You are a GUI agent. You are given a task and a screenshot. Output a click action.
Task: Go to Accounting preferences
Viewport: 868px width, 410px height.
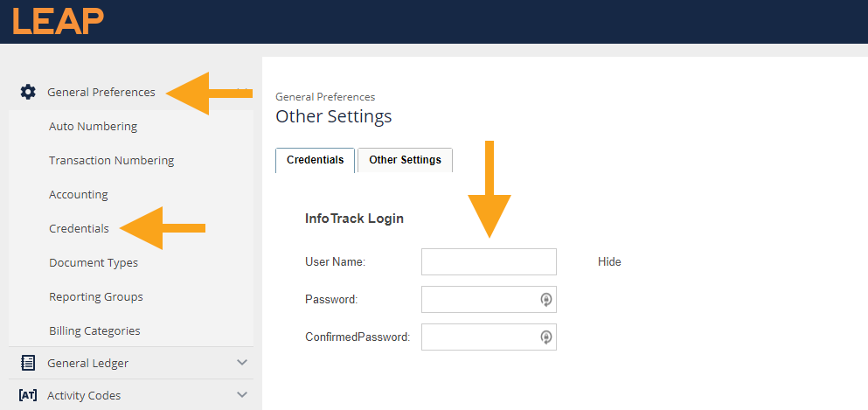[x=79, y=194]
